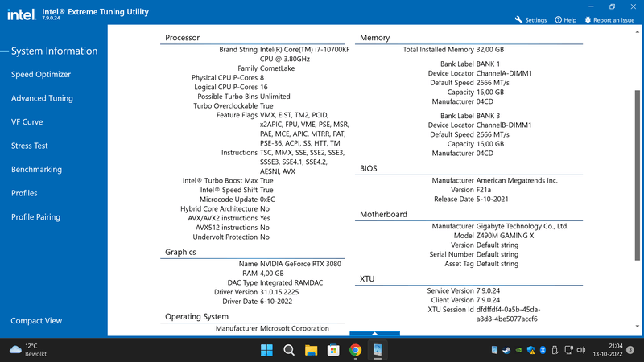Screen dimensions: 644x362
Task: Click Total Installed Memory value 32,00 GB
Action: (x=490, y=49)
